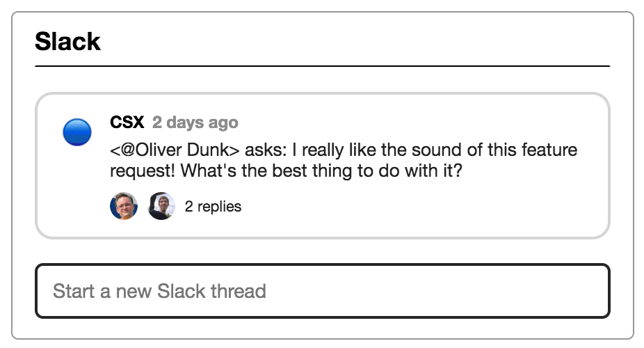Click the '2 days ago' timestamp
The height and width of the screenshot is (348, 644).
click(195, 122)
